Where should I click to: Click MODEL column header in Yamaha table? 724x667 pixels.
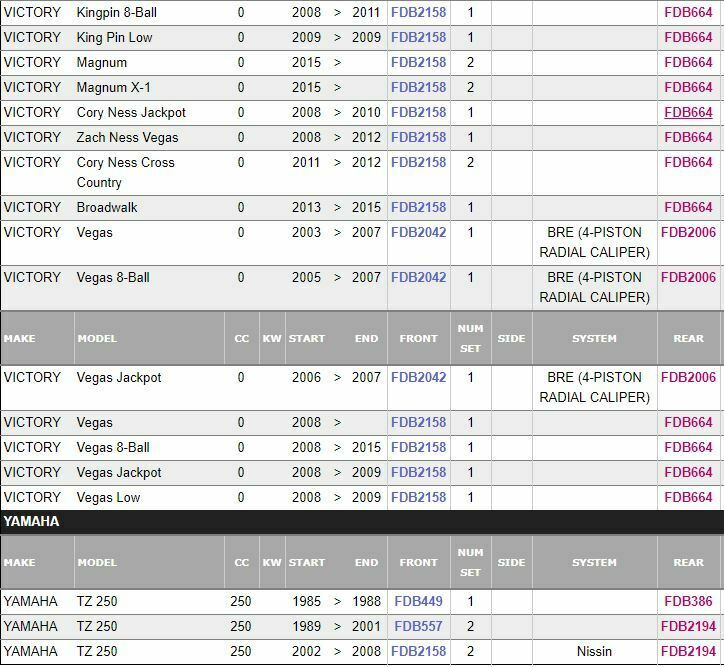(97, 562)
